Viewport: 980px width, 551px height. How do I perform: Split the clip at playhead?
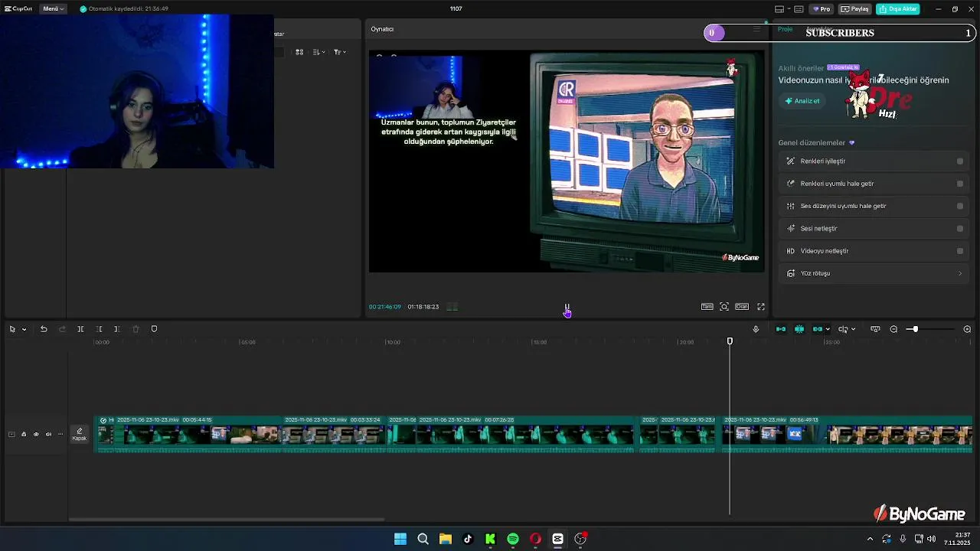pos(80,329)
